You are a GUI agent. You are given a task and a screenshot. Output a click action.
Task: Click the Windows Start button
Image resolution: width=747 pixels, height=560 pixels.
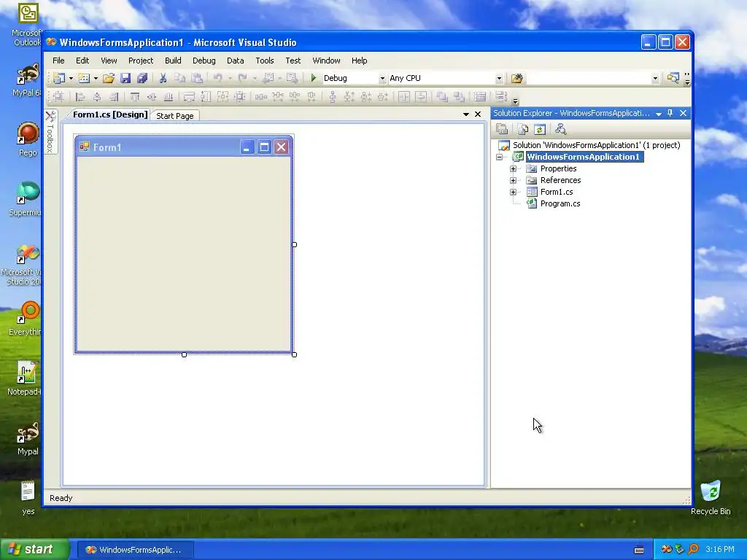click(34, 549)
